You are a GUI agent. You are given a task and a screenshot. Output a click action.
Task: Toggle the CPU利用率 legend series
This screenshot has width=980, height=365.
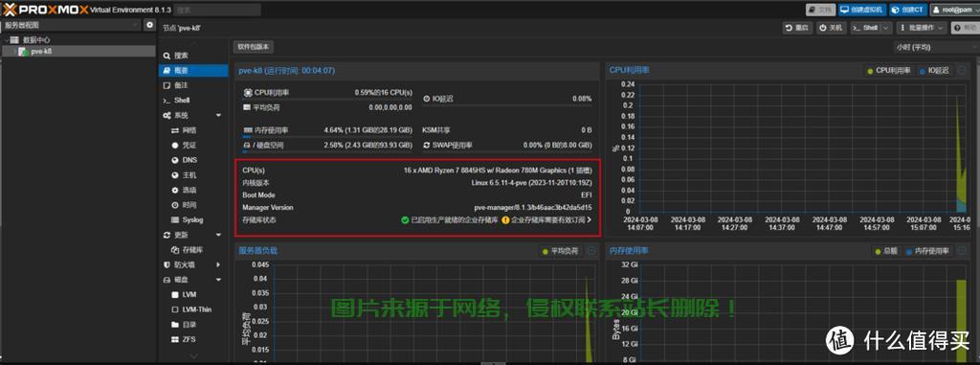(889, 71)
